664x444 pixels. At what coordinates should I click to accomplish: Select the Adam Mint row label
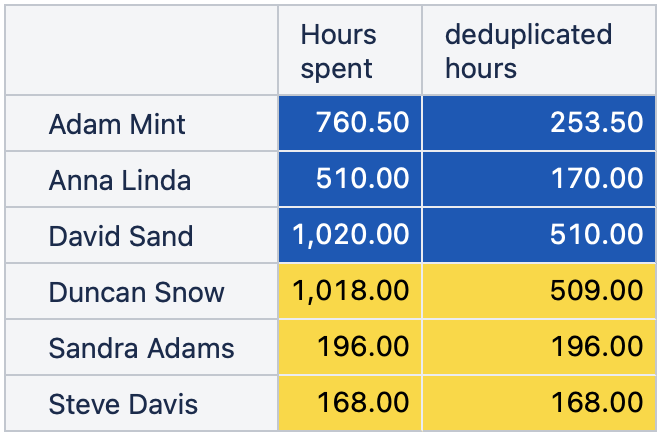[141, 123]
